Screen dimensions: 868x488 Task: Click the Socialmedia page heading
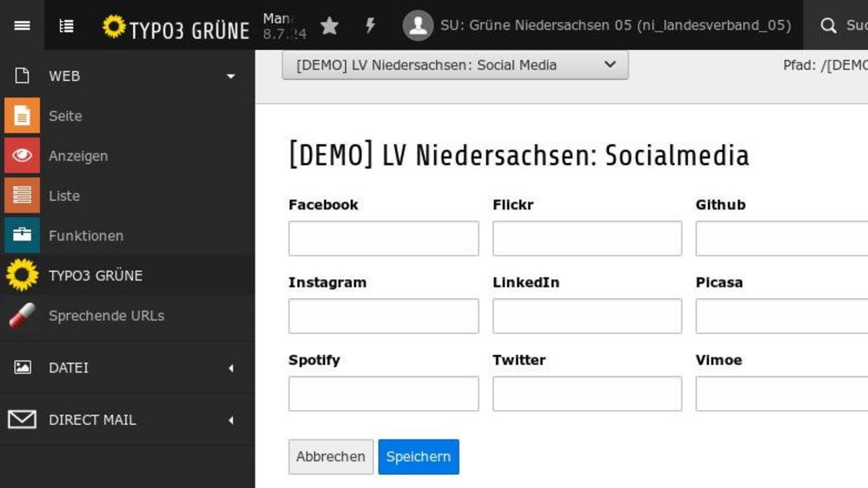[x=519, y=155]
